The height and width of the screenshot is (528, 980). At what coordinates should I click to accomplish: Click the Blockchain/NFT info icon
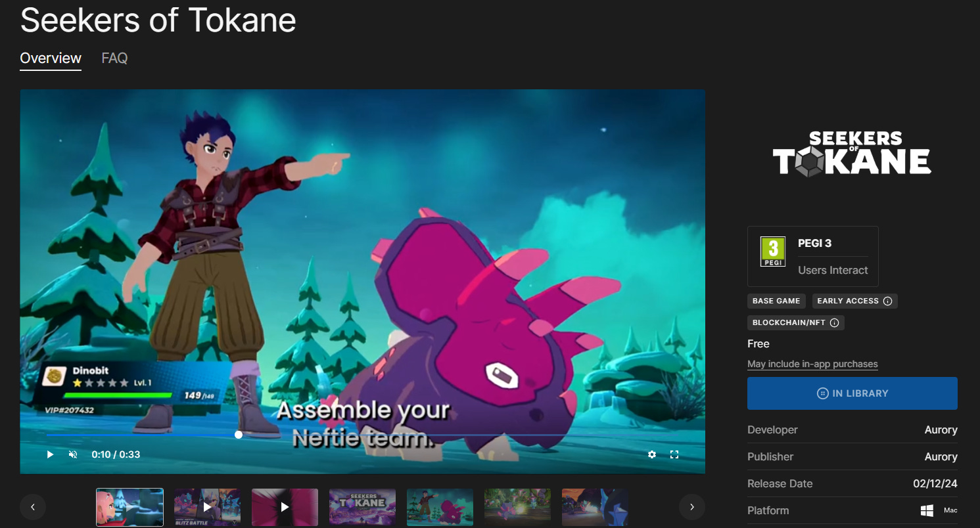point(835,323)
